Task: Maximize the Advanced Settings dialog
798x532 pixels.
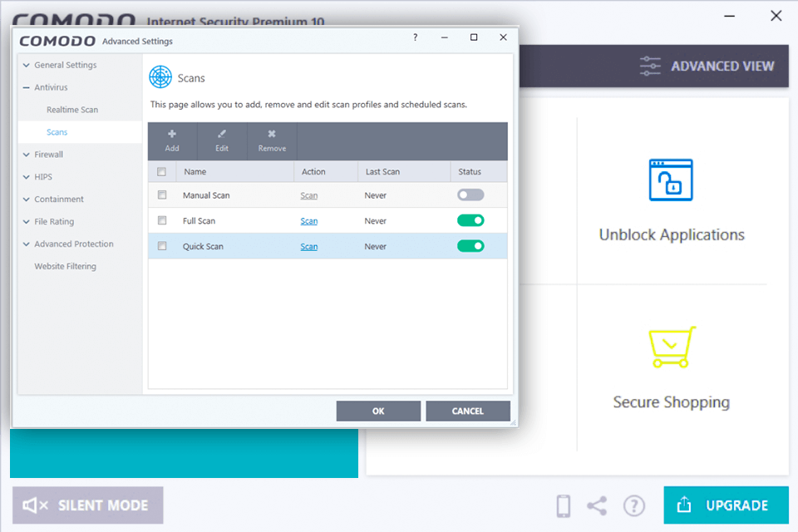Action: 474,37
